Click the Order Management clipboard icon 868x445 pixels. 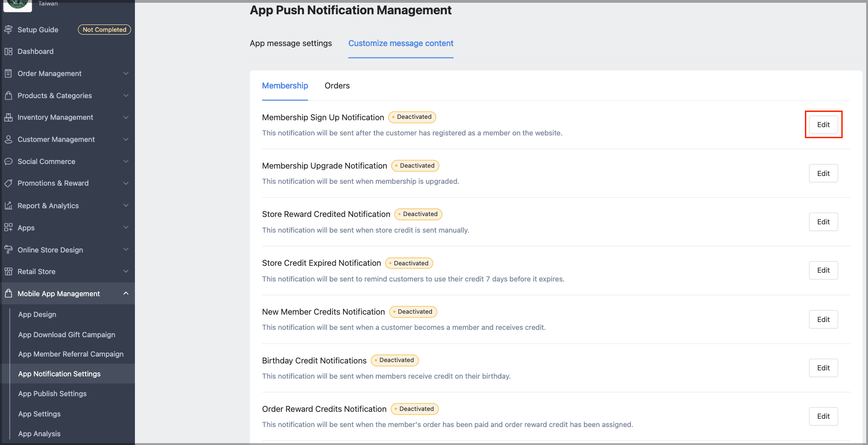tap(8, 73)
